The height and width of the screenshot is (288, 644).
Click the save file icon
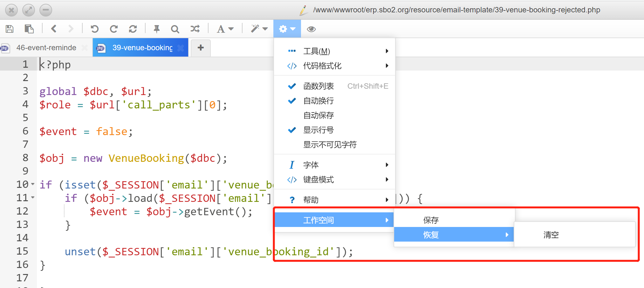tap(10, 29)
